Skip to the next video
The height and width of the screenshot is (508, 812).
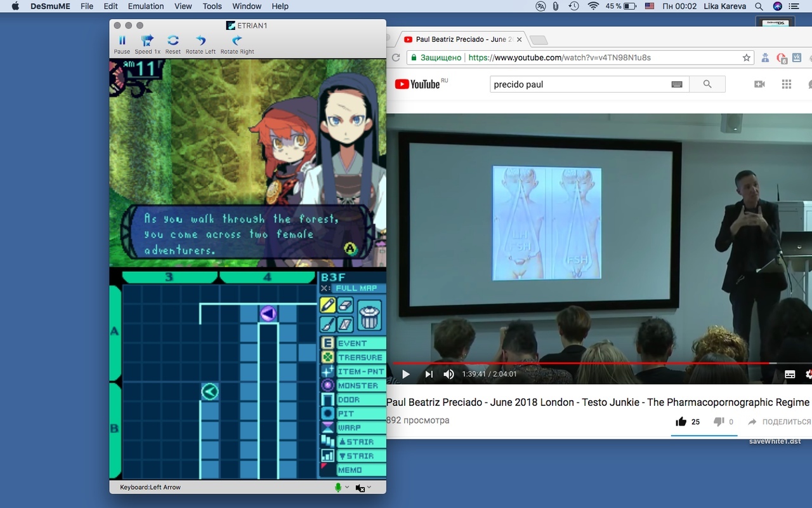click(x=428, y=374)
